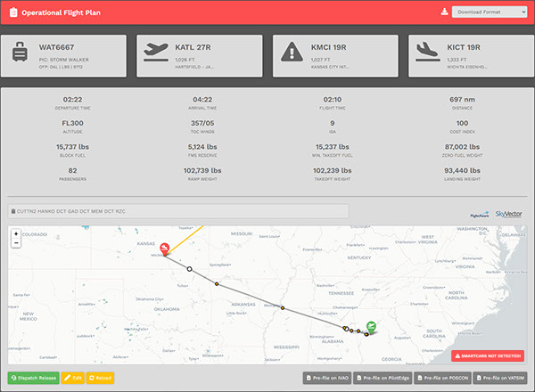Click the landing plane icon for KICT 19R
The image size is (535, 392).
tap(427, 52)
